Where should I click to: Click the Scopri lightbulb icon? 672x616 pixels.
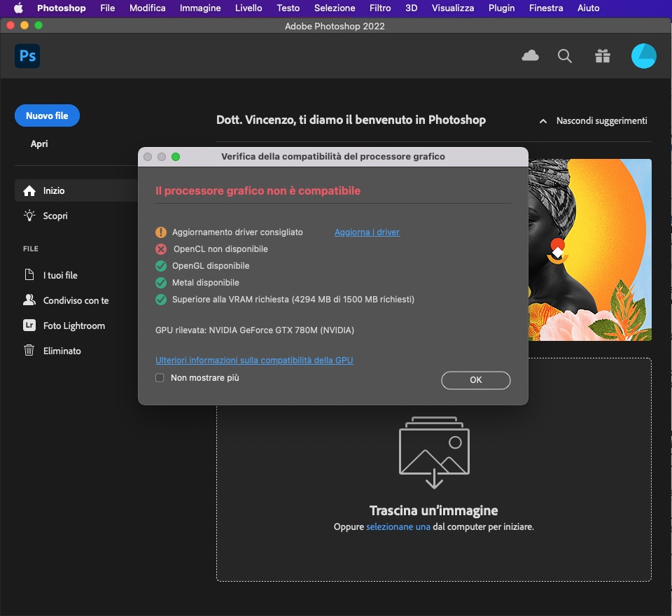tap(29, 216)
